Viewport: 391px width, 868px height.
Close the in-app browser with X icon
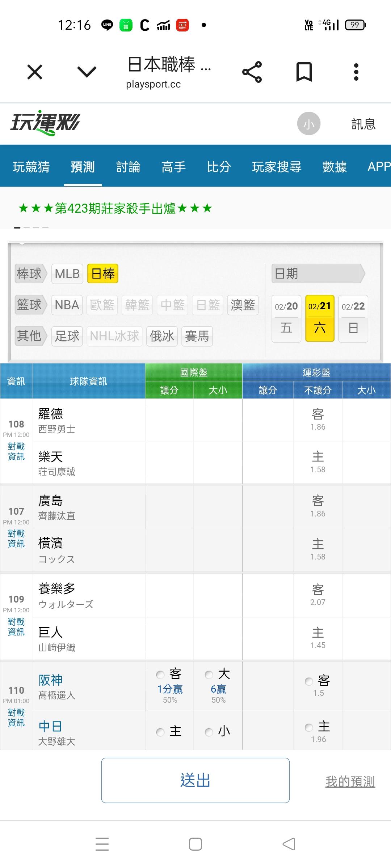coord(35,72)
